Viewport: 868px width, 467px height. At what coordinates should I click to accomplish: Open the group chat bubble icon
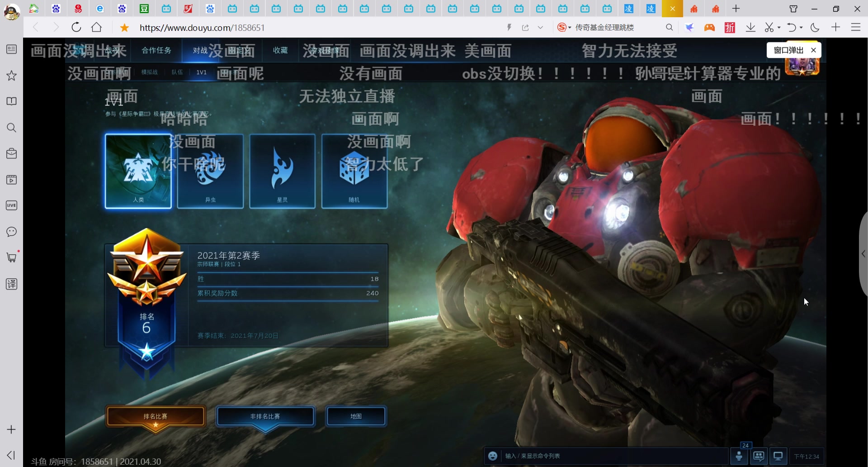759,456
